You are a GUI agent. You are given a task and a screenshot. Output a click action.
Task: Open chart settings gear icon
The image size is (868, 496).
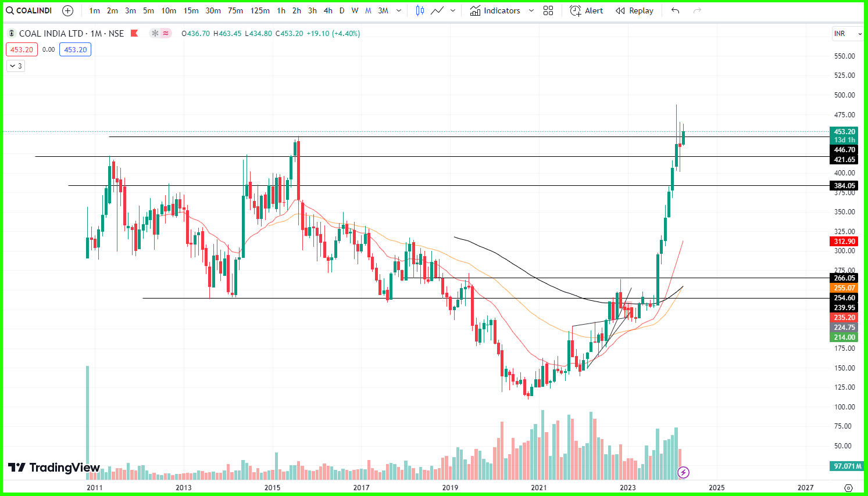(848, 488)
